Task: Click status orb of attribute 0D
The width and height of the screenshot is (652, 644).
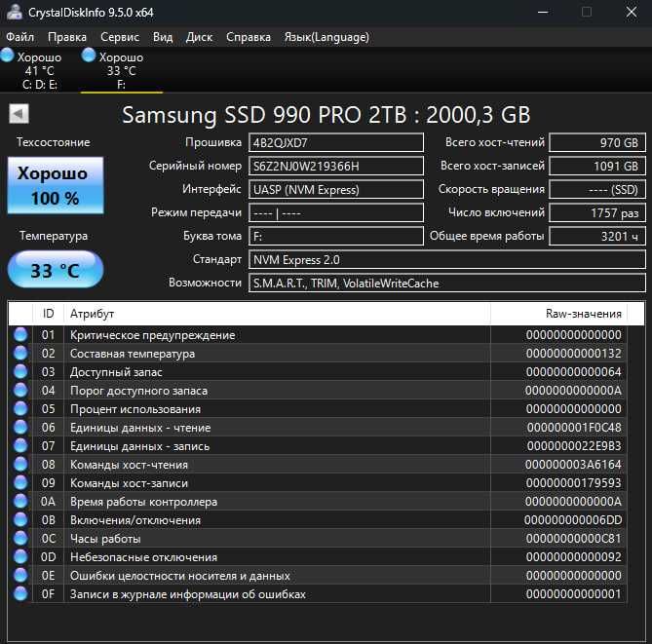Action: (20, 556)
